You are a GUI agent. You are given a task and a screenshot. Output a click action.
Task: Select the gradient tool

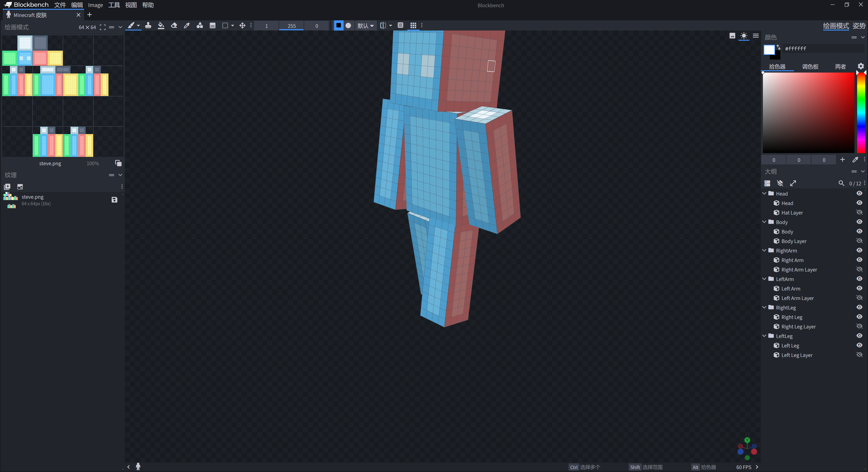(x=212, y=25)
